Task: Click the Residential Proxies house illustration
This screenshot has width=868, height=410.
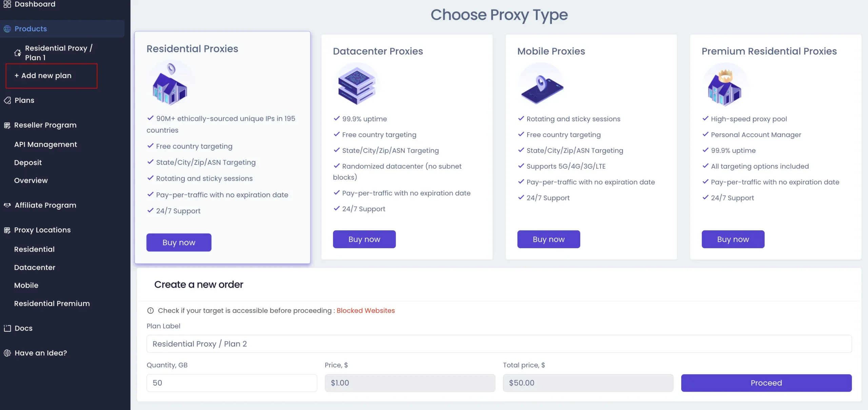Action: pos(170,83)
